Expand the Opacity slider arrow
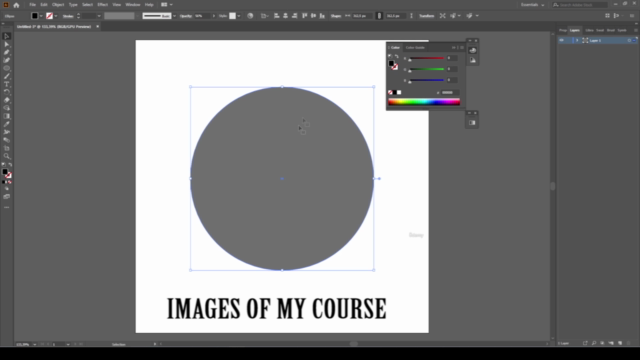This screenshot has width=640, height=360. 213,16
